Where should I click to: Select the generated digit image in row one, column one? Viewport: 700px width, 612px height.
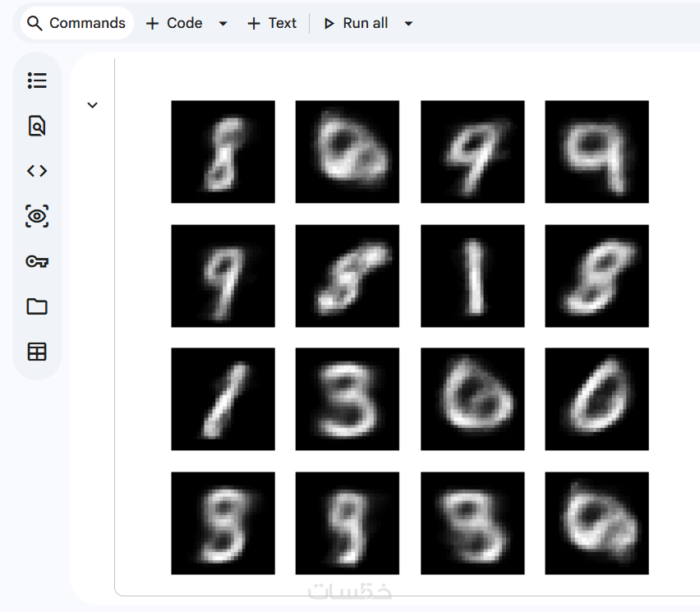tap(223, 152)
